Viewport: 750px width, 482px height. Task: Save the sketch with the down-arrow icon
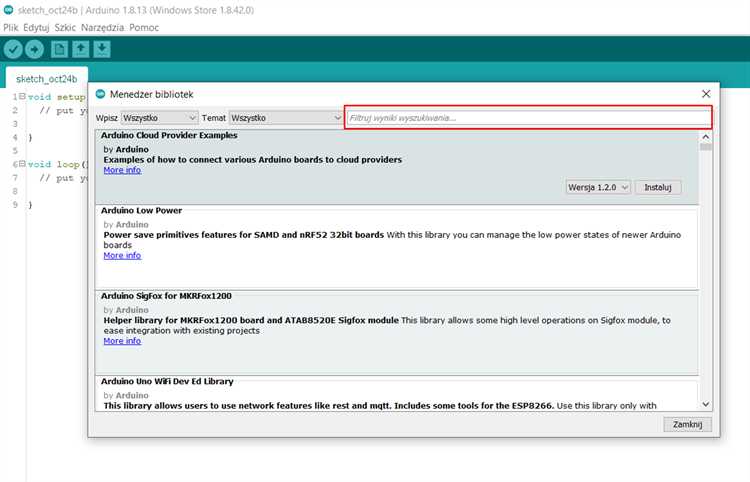[102, 49]
